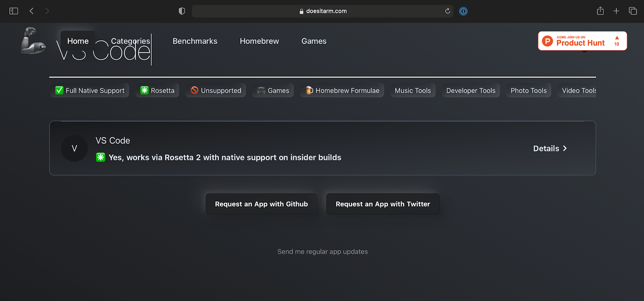This screenshot has height=301, width=644.
Task: Toggle the Rosetta filter chip
Action: [x=157, y=91]
